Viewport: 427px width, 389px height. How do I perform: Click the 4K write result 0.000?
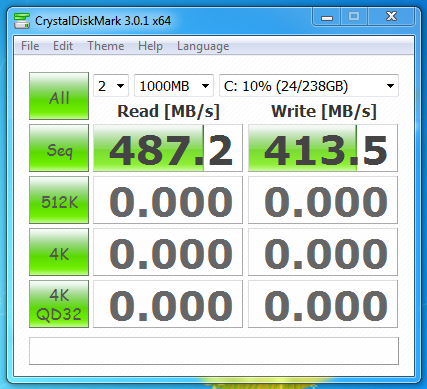323,252
